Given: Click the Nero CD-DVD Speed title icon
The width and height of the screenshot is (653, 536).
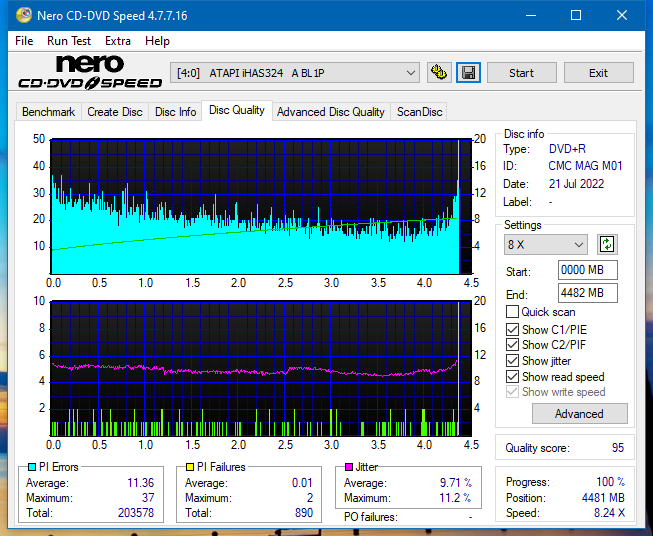Looking at the screenshot, I should coord(24,15).
